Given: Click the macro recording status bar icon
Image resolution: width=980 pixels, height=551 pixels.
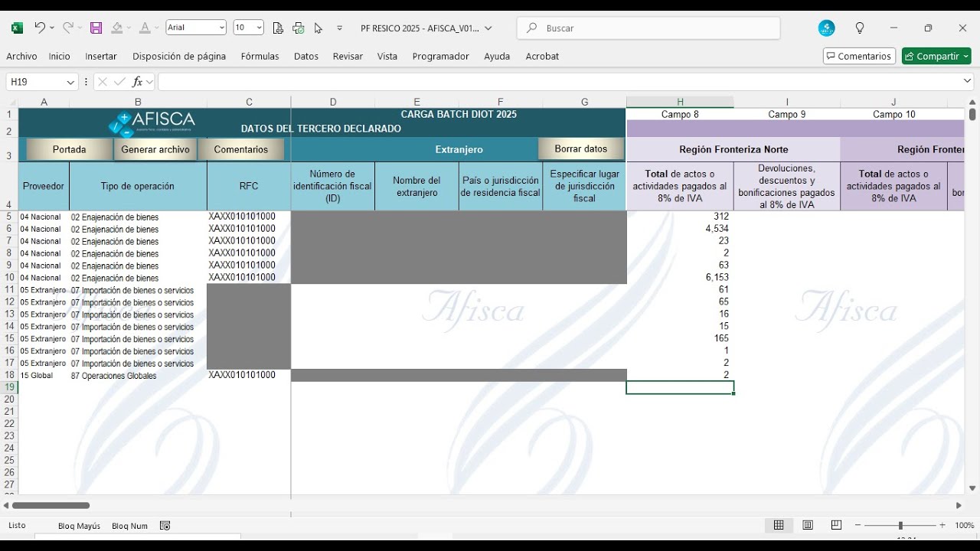Looking at the screenshot, I should click(165, 526).
